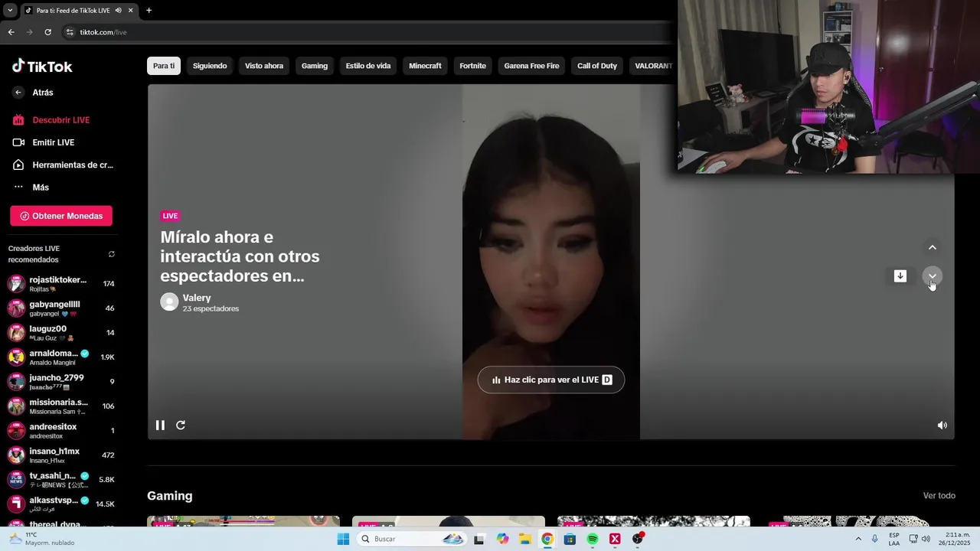The width and height of the screenshot is (980, 551).
Task: Open Microsoft Store from taskbar
Action: [570, 539]
